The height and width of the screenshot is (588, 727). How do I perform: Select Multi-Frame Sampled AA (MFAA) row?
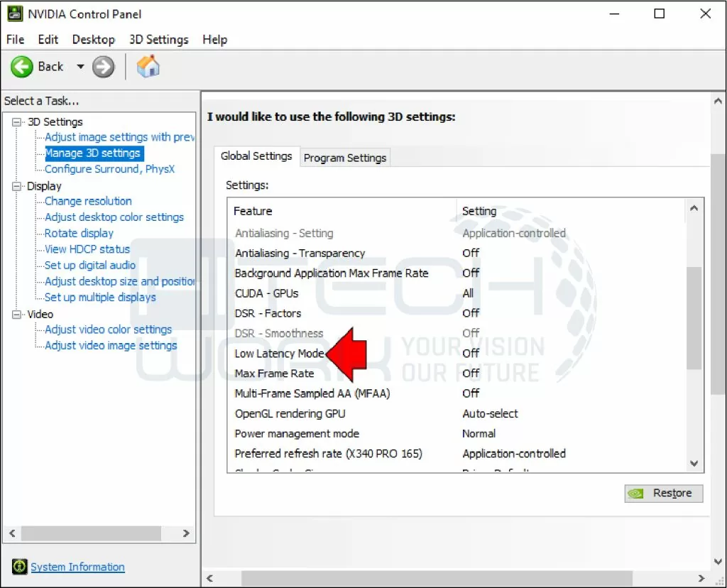[x=457, y=393]
